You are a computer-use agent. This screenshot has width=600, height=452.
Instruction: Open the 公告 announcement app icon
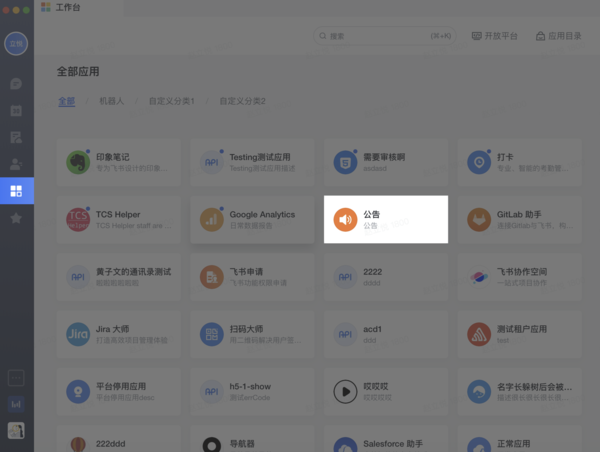[345, 220]
